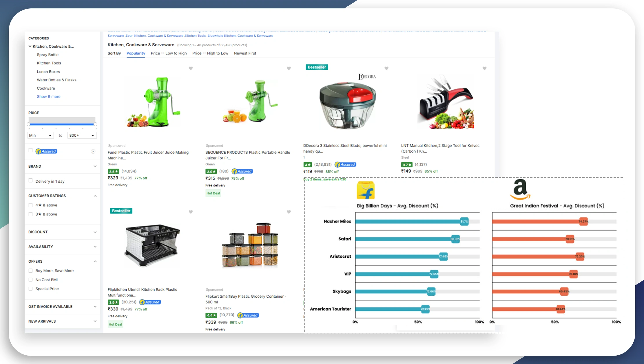The image size is (644, 364).
Task: Toggle the Assured filter checkbox
Action: tap(30, 150)
